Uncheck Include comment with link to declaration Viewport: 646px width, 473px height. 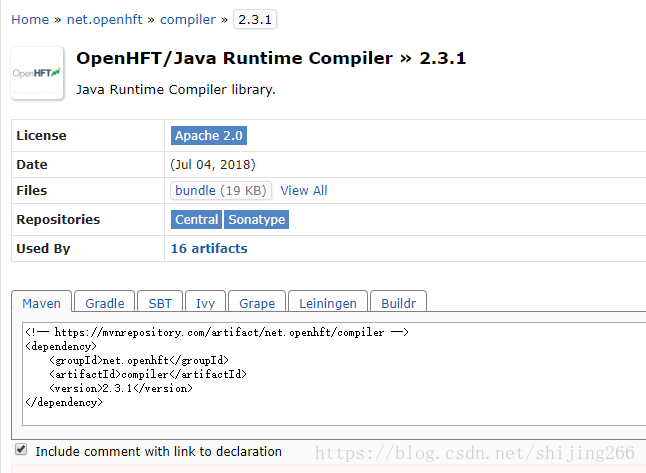tap(21, 450)
